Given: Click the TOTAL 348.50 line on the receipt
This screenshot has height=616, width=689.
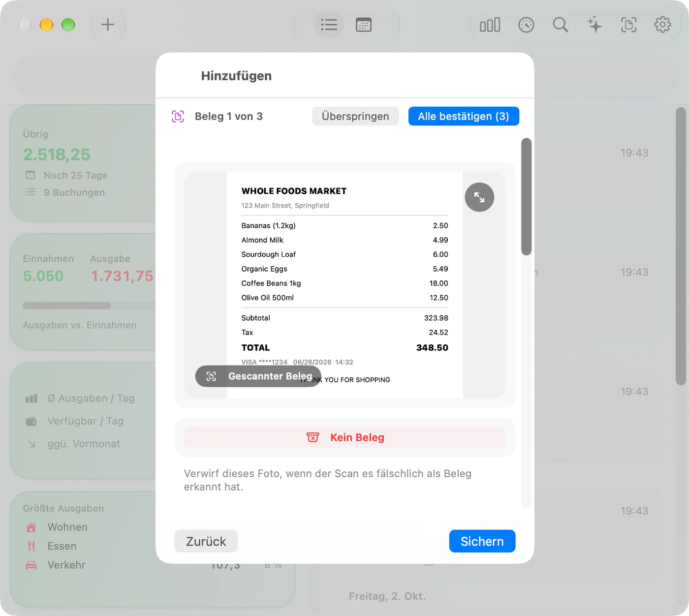Looking at the screenshot, I should click(x=344, y=348).
